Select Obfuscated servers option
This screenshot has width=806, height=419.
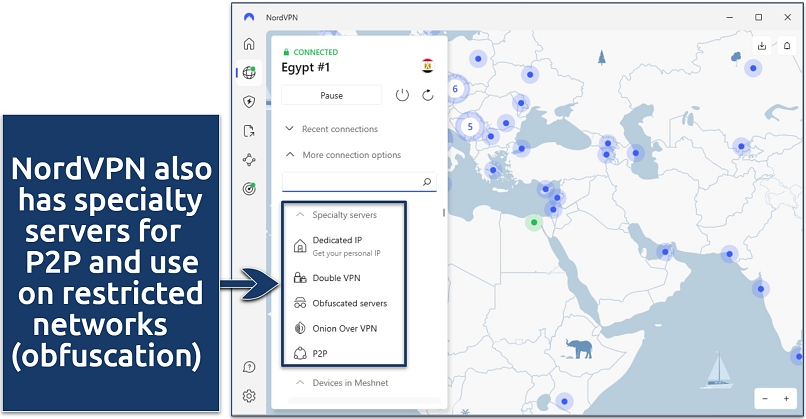[x=350, y=303]
